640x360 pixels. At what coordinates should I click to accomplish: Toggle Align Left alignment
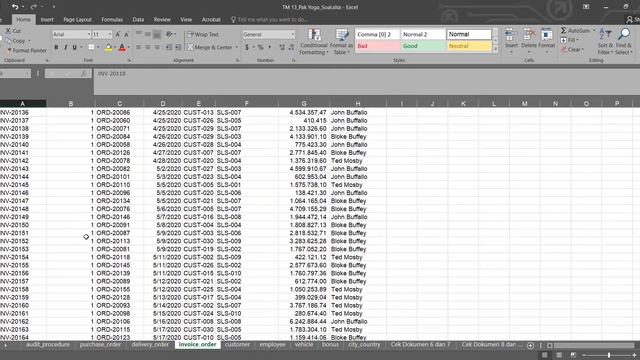point(139,47)
